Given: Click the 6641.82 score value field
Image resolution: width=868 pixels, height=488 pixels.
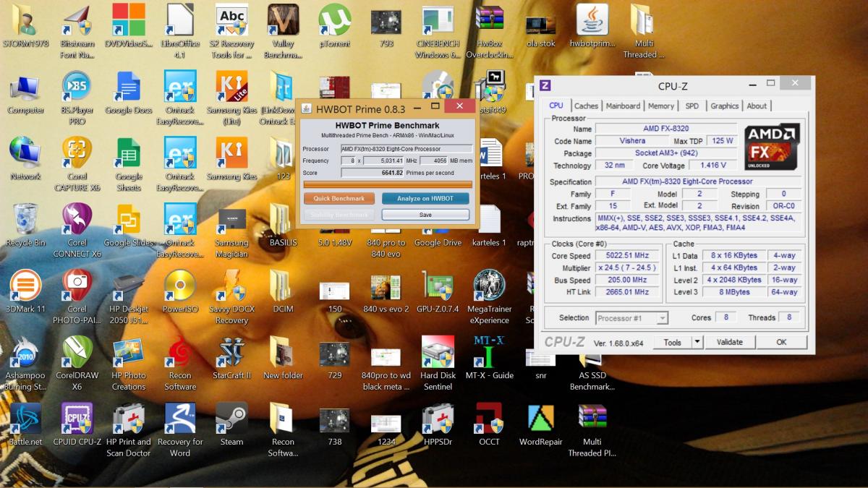Looking at the screenshot, I should click(x=372, y=173).
